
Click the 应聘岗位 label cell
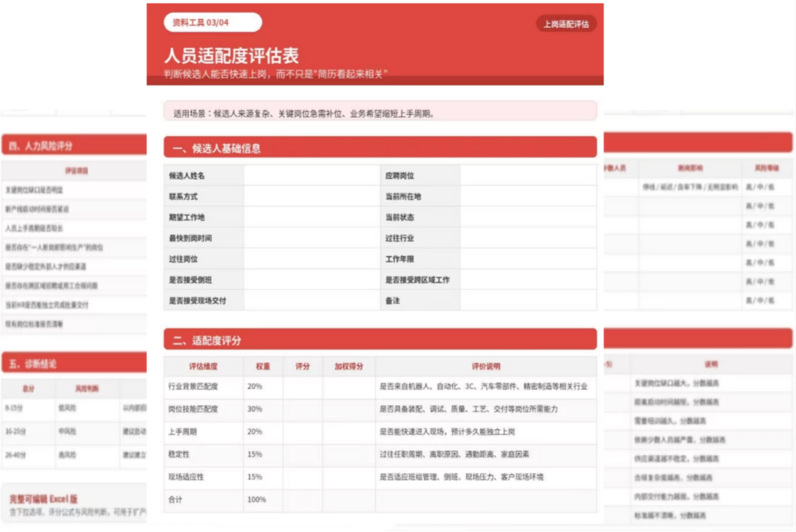click(420, 176)
